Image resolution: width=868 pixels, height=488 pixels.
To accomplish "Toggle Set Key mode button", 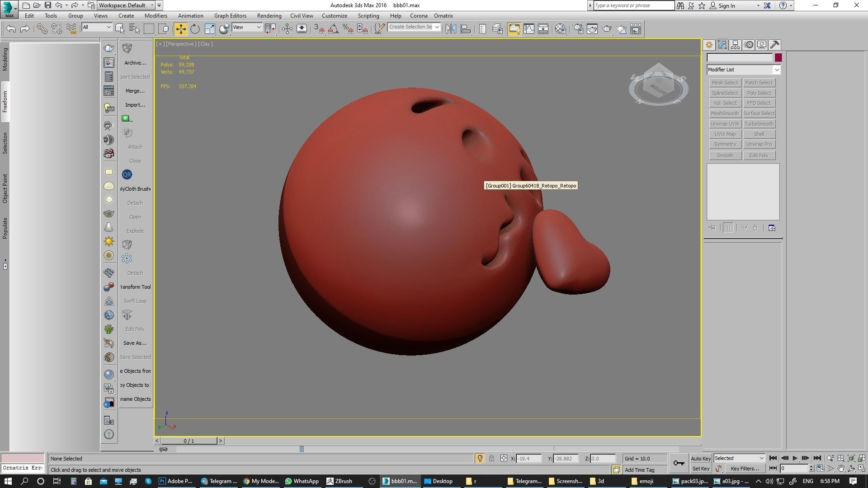I will pyautogui.click(x=701, y=469).
